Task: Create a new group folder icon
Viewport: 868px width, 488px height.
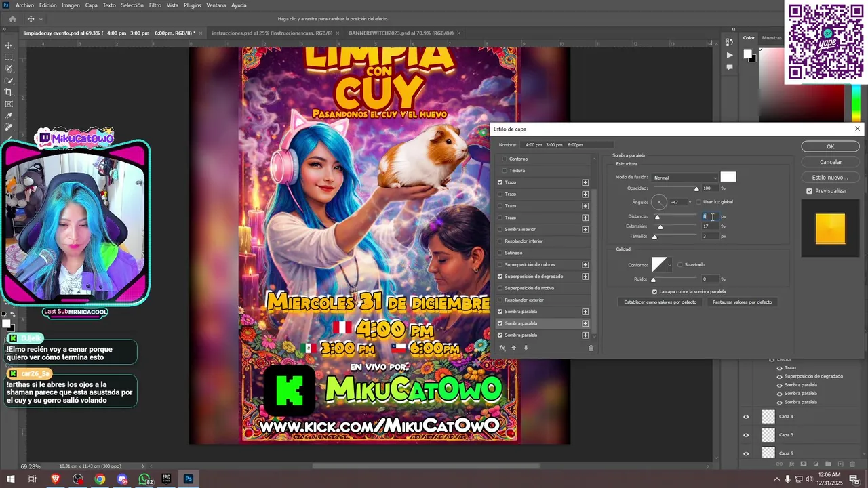Action: (829, 464)
